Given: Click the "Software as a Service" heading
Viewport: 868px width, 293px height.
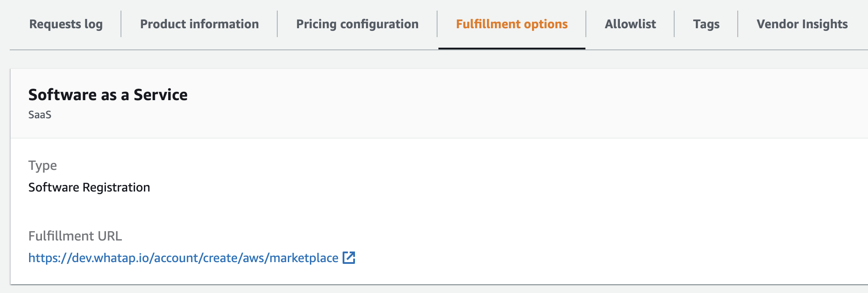Looking at the screenshot, I should (108, 95).
